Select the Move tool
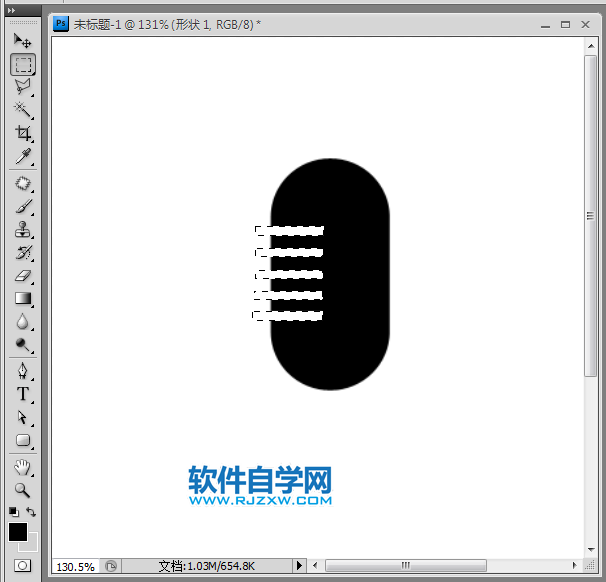Screen dimensions: 606x582 [22, 41]
